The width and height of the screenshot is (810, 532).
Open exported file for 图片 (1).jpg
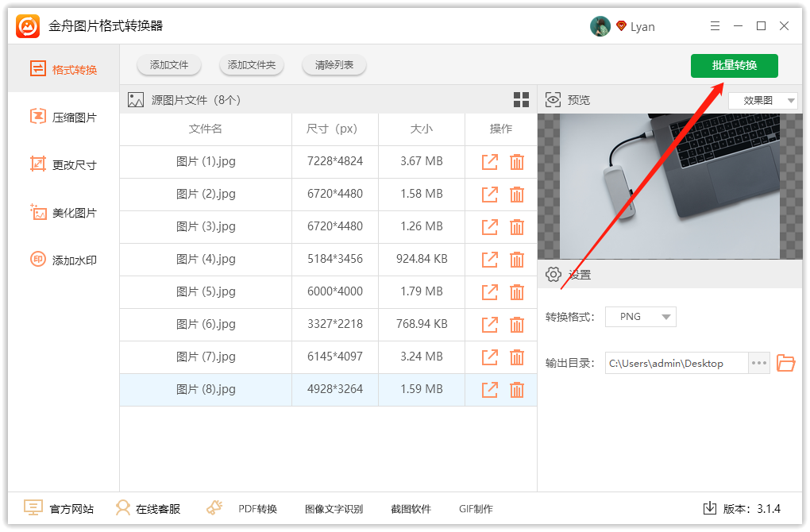click(x=489, y=162)
